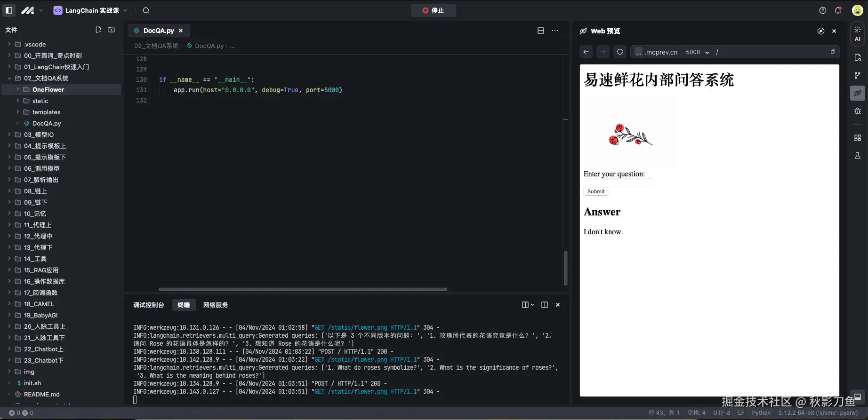Close the terminal panel
868x420 pixels.
pos(558,305)
